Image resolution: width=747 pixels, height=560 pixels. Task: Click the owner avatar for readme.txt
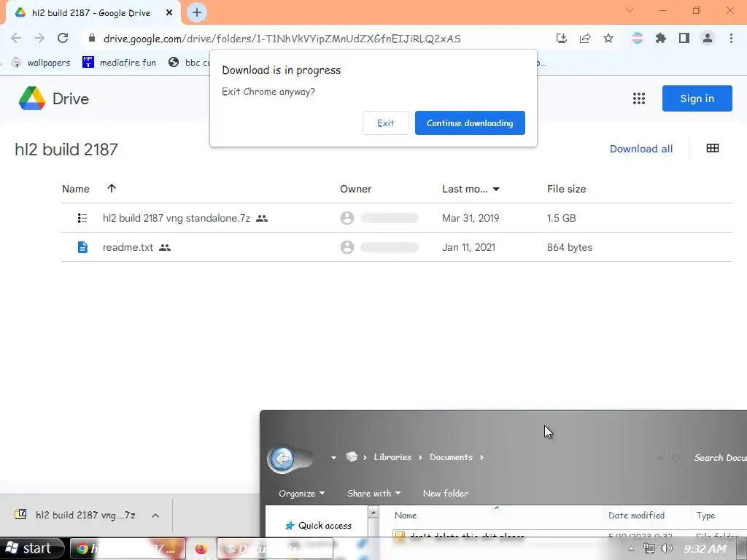pos(347,247)
